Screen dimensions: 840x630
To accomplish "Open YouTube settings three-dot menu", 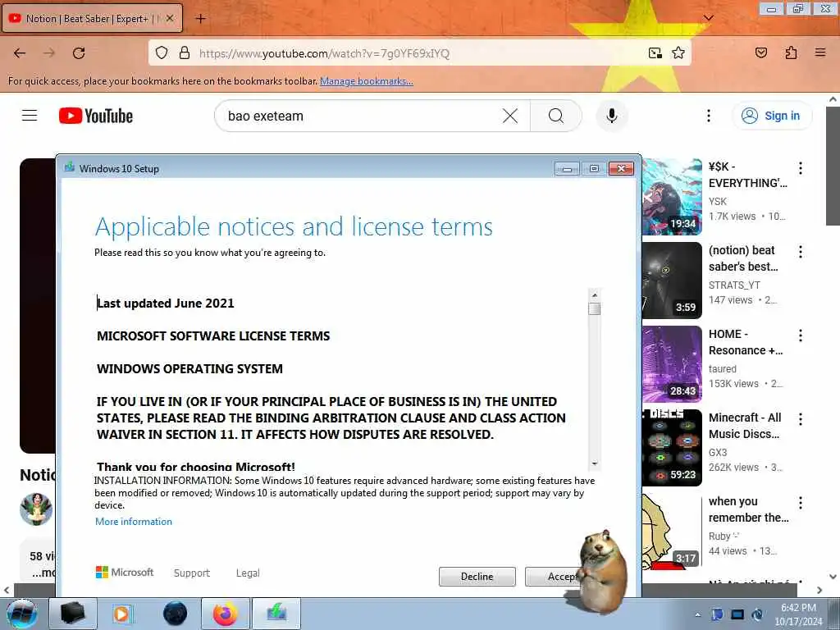I will click(708, 116).
